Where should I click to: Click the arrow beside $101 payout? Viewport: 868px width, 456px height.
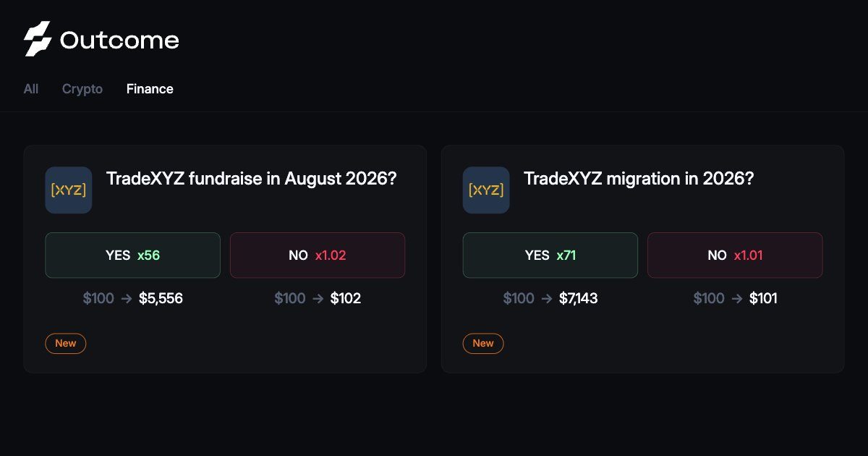pos(736,298)
